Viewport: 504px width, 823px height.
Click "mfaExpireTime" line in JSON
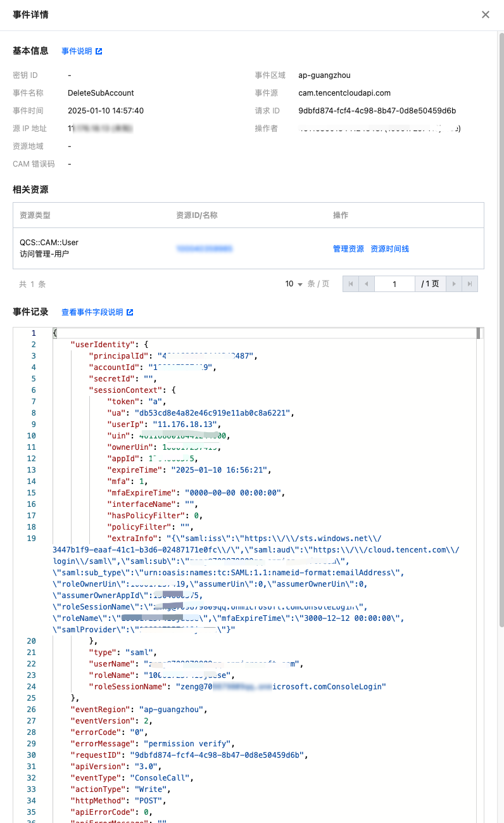tap(196, 493)
